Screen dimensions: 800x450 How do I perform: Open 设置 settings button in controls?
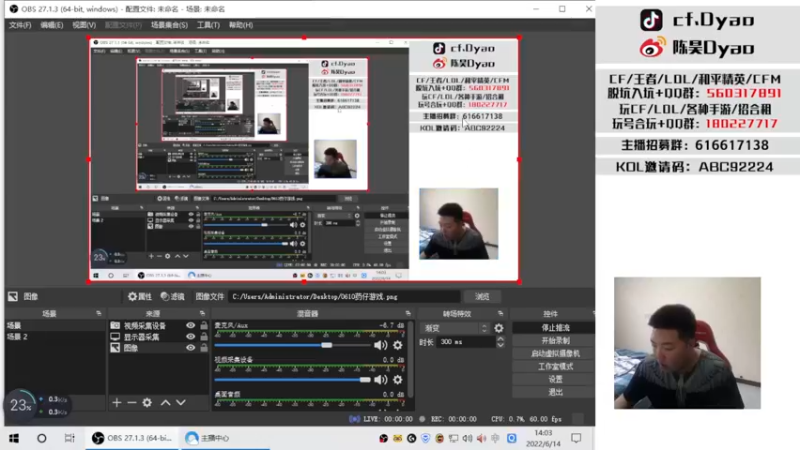click(555, 379)
